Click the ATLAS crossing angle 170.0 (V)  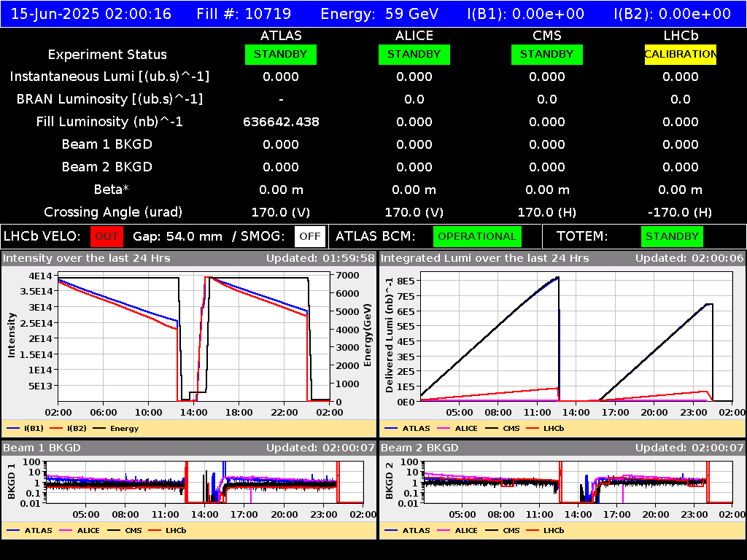click(x=281, y=212)
